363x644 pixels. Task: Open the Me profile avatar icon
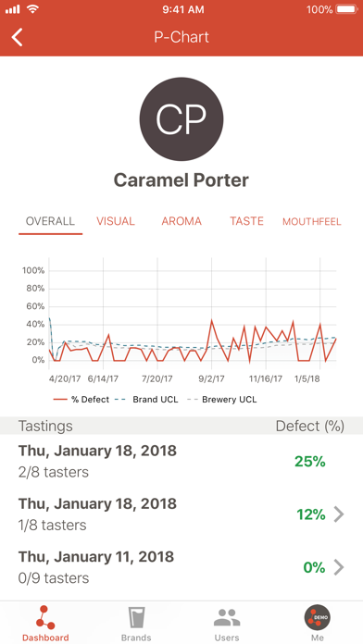pos(318,617)
